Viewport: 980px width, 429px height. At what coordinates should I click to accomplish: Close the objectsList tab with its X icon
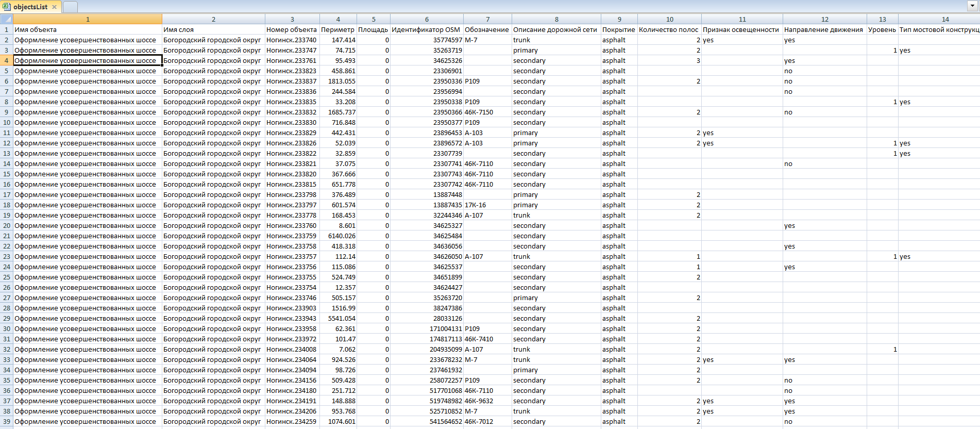coord(54,7)
